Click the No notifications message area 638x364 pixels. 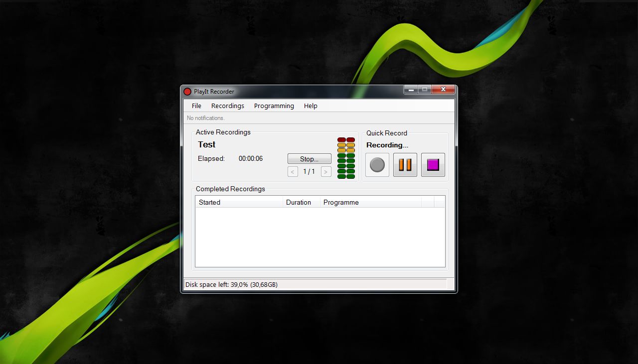[x=205, y=118]
